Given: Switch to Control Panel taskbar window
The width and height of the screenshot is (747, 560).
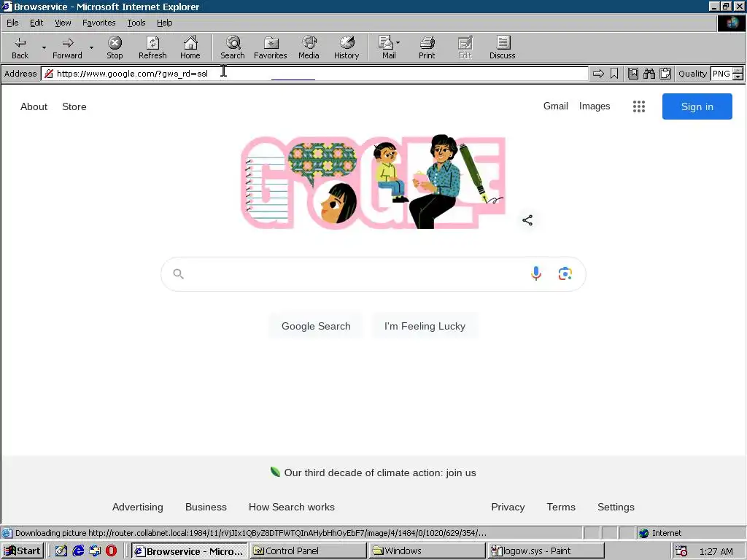Looking at the screenshot, I should click(308, 551).
